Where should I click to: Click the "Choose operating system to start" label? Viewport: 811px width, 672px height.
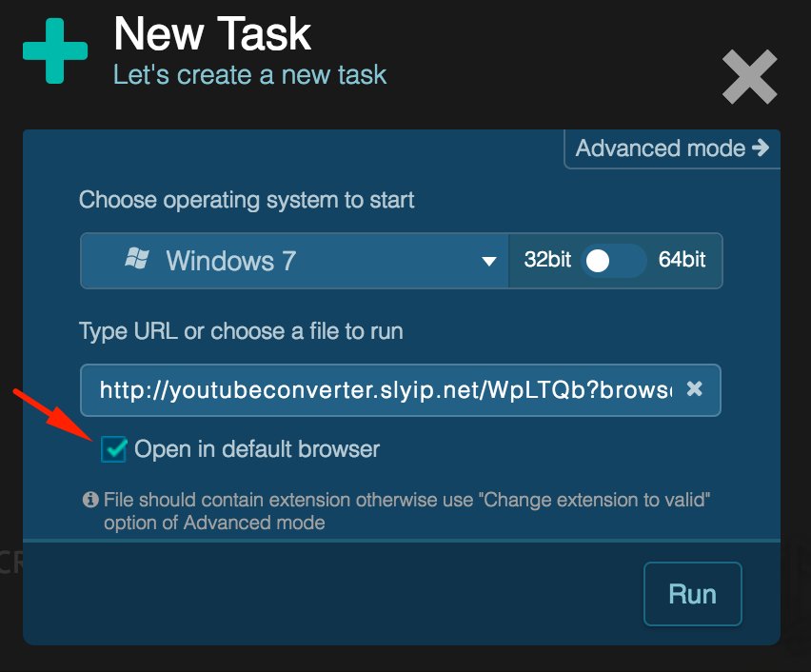pyautogui.click(x=247, y=200)
